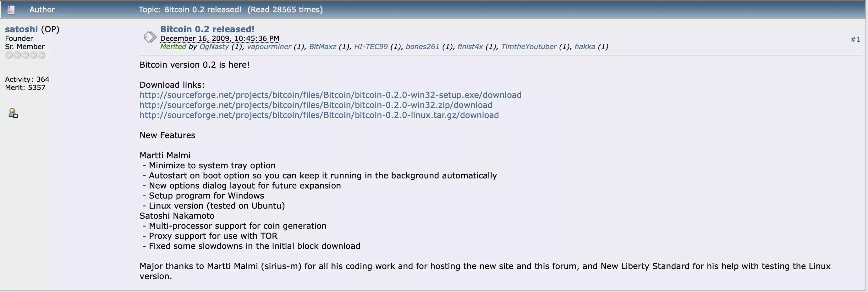The image size is (868, 292).
Task: Open OgNasty's profile link
Action: [214, 47]
